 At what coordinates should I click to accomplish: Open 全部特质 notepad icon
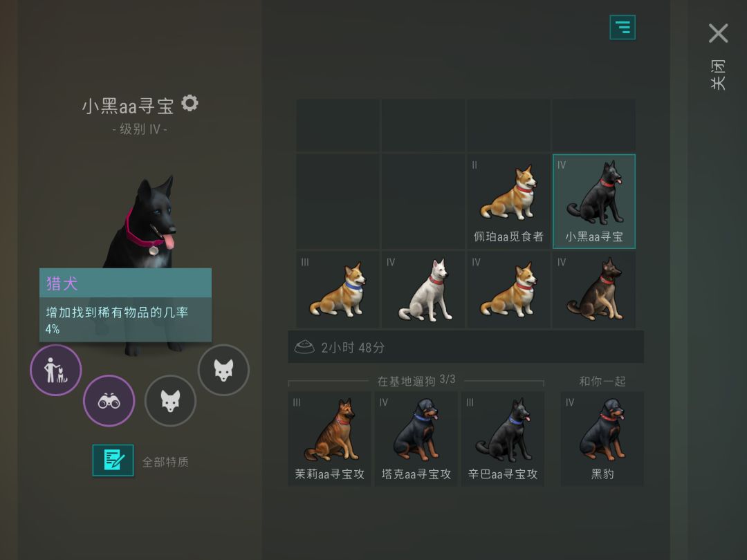click(x=113, y=460)
